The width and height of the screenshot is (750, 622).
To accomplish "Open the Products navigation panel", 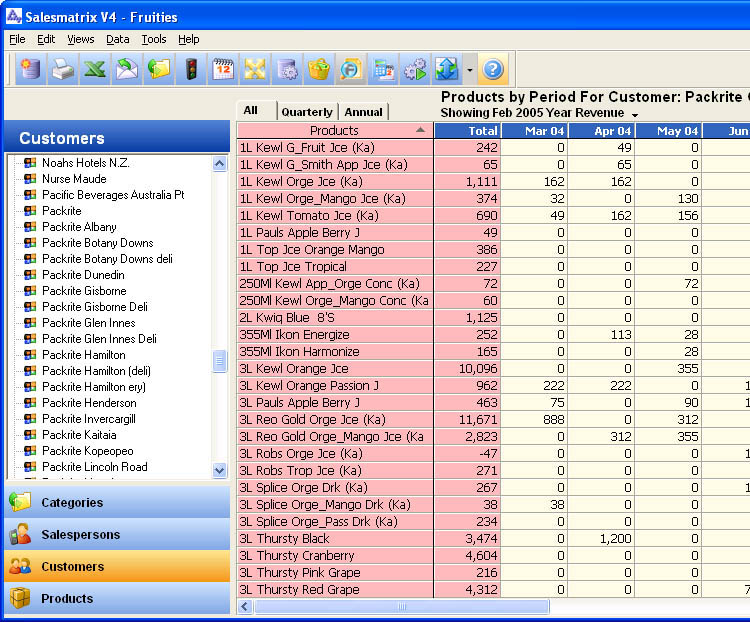I will (x=117, y=599).
